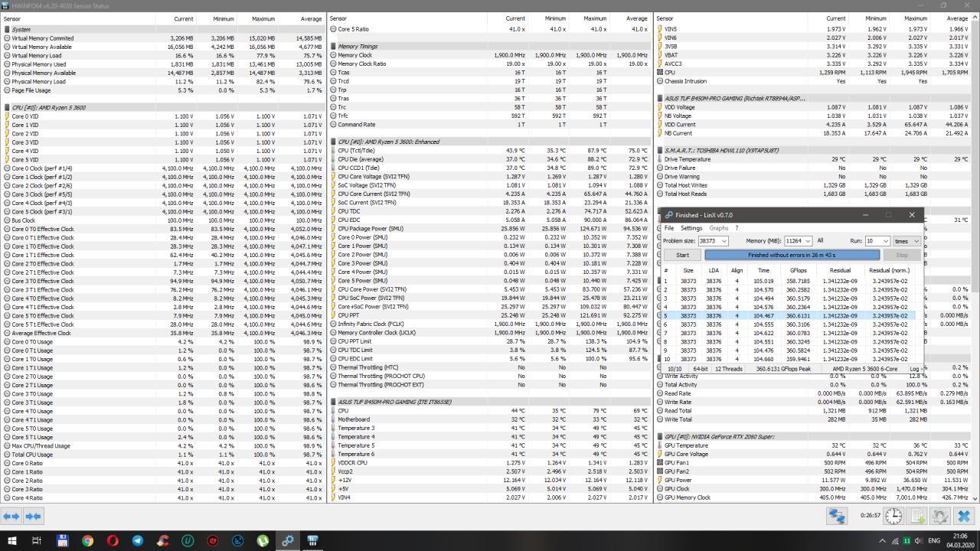Select the 'Command Rate' sensor row
The height and width of the screenshot is (551, 980).
[490, 125]
